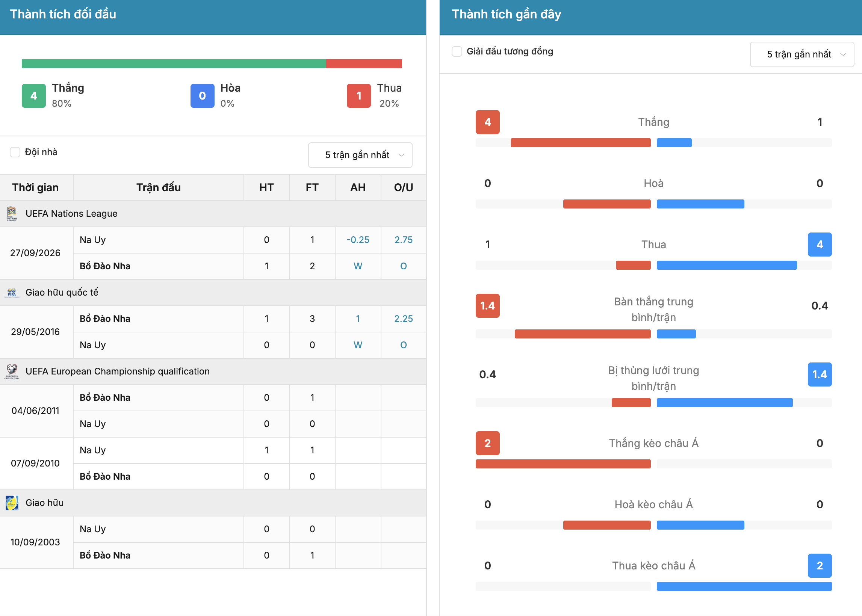Click the HT column header
The height and width of the screenshot is (616, 862).
267,187
